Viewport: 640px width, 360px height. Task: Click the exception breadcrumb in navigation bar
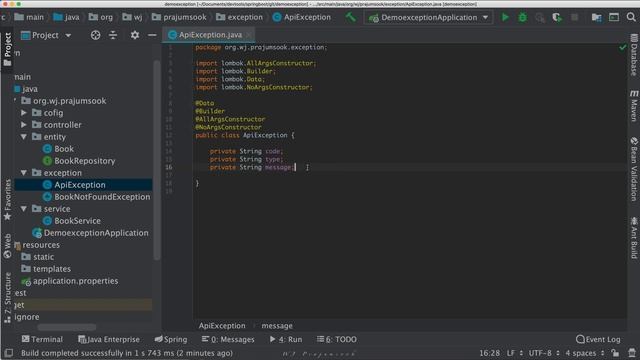pyautogui.click(x=240, y=17)
